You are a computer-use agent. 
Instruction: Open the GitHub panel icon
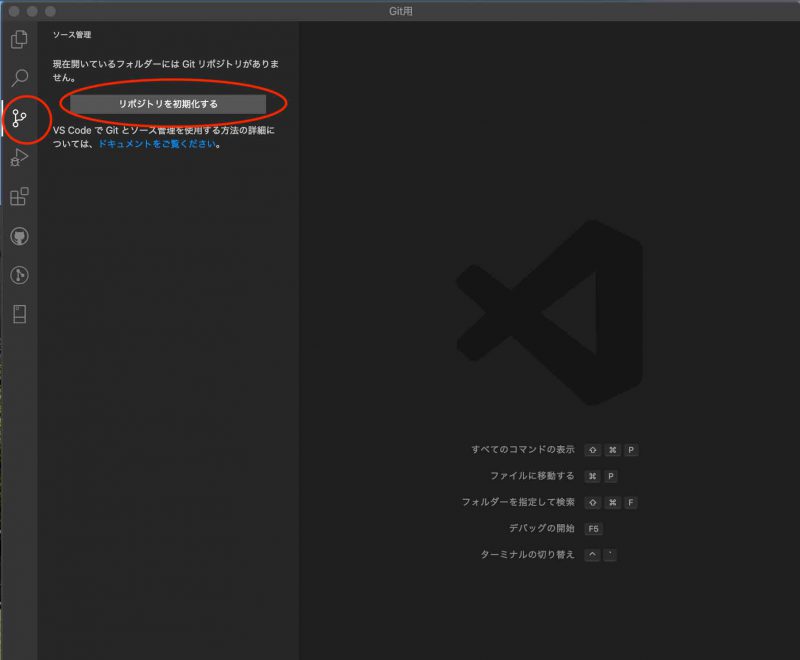(19, 236)
